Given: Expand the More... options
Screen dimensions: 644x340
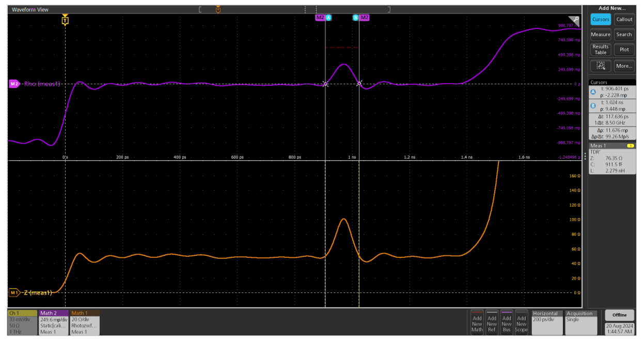Looking at the screenshot, I should (624, 66).
